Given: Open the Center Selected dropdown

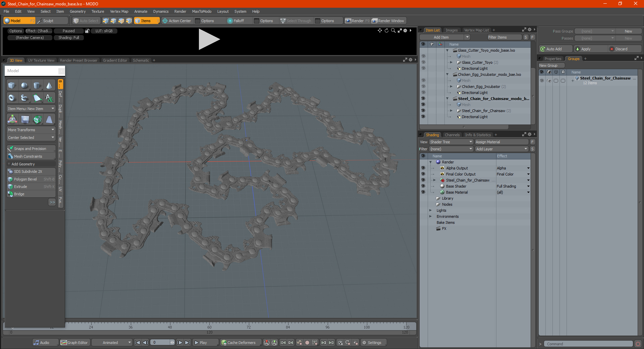Looking at the screenshot, I should click(31, 138).
